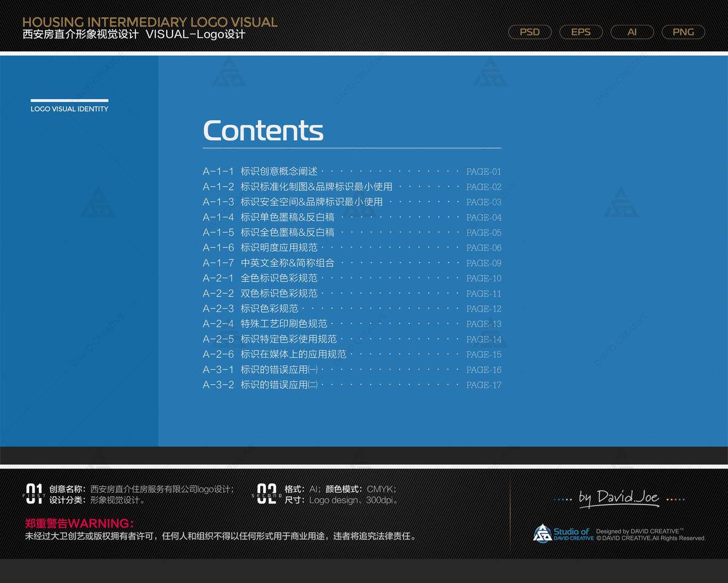This screenshot has width=728, height=583.
Task: Click the PAGE-14 page number
Action: 484,339
